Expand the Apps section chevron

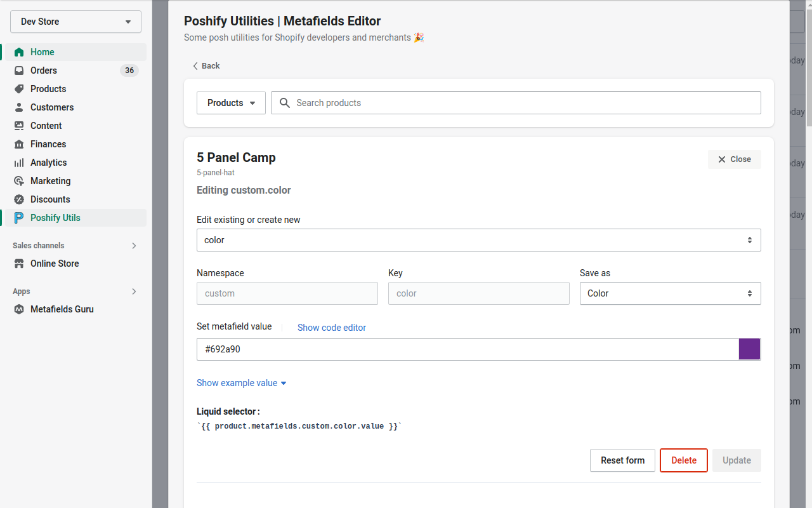click(134, 291)
